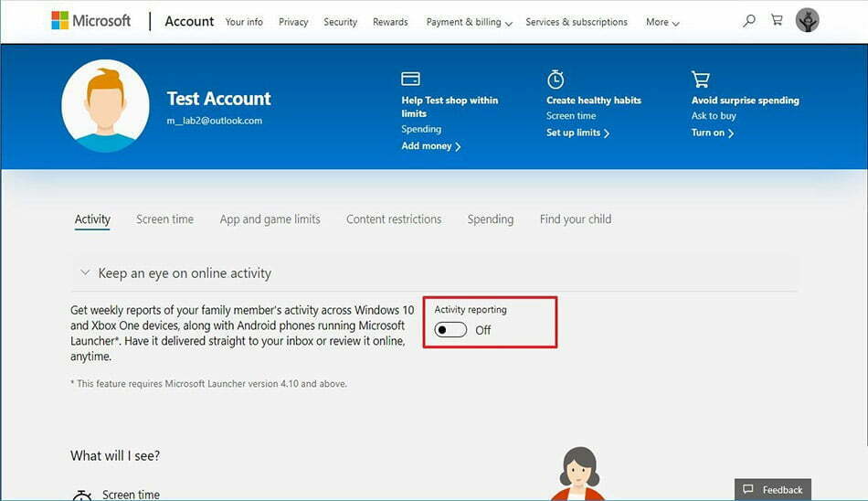
Task: Open Services & subscriptions
Action: click(x=577, y=22)
